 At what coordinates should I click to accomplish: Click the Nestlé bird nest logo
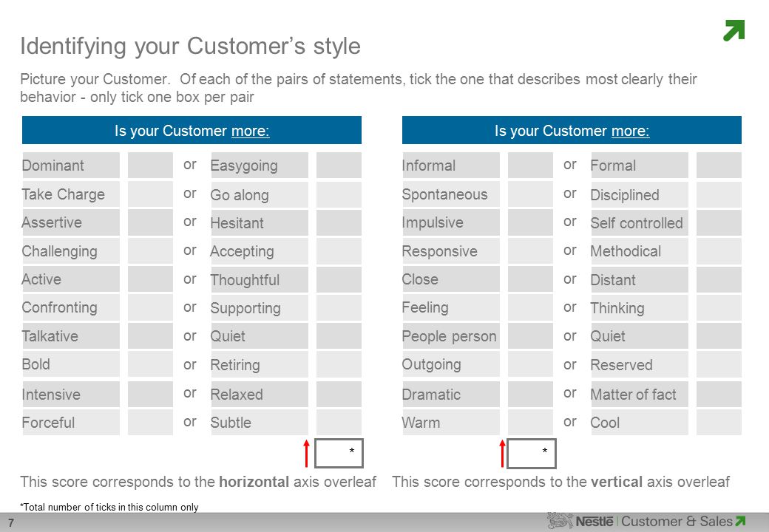pos(560,521)
